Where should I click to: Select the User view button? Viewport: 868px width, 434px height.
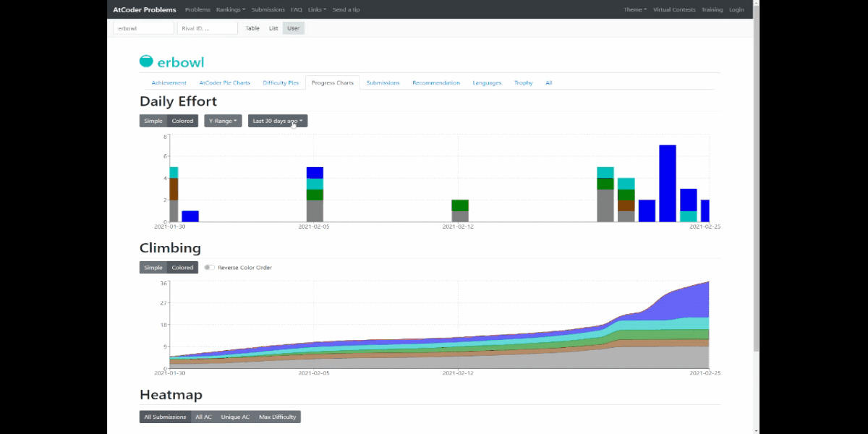tap(293, 28)
